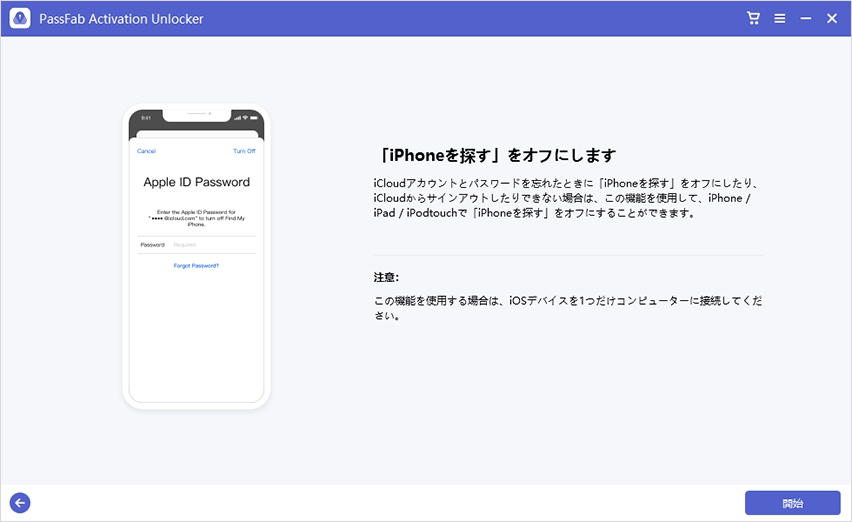This screenshot has width=852, height=522.
Task: Click the 注意: label
Action: coord(386,278)
